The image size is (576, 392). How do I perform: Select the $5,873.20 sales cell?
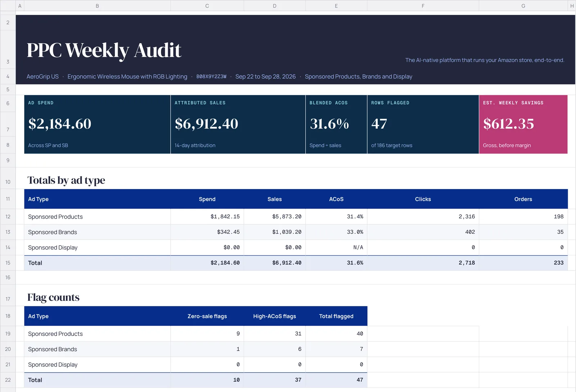tap(275, 217)
